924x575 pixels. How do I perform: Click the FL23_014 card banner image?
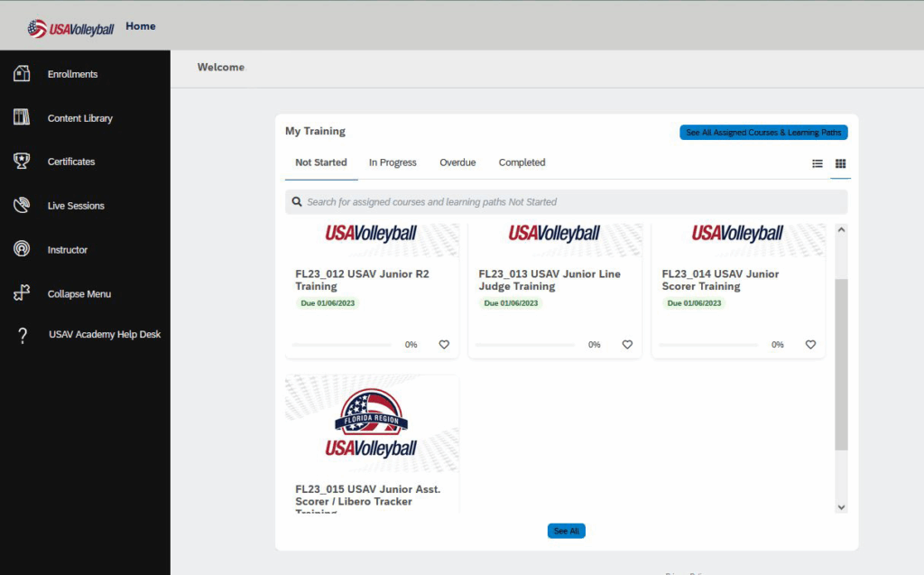(x=738, y=239)
